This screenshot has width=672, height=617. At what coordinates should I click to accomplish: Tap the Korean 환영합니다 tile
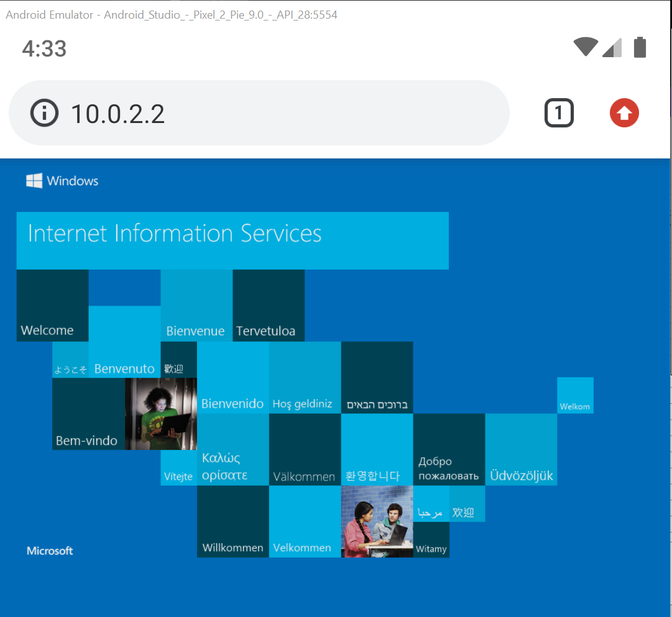pyautogui.click(x=377, y=449)
